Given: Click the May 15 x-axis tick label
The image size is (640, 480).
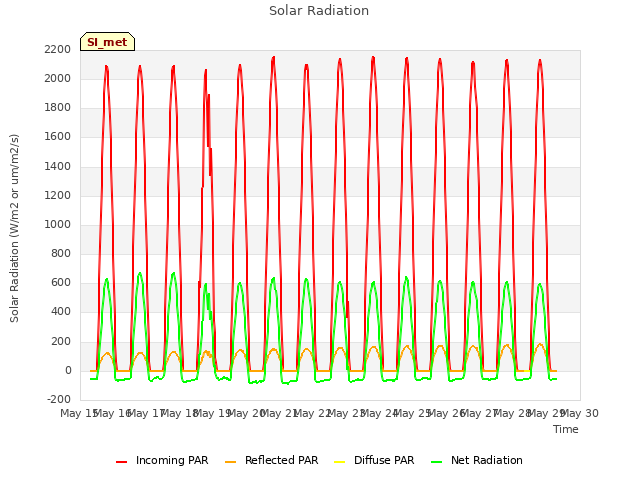Looking at the screenshot, I should pyautogui.click(x=79, y=413).
